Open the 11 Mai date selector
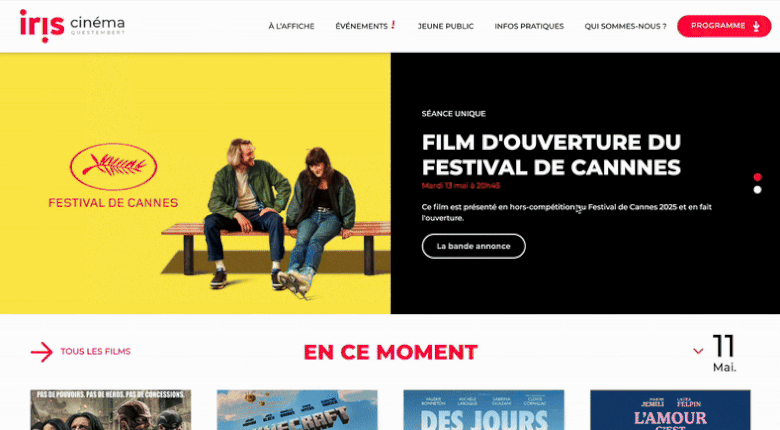The width and height of the screenshot is (780, 430). coord(724,353)
